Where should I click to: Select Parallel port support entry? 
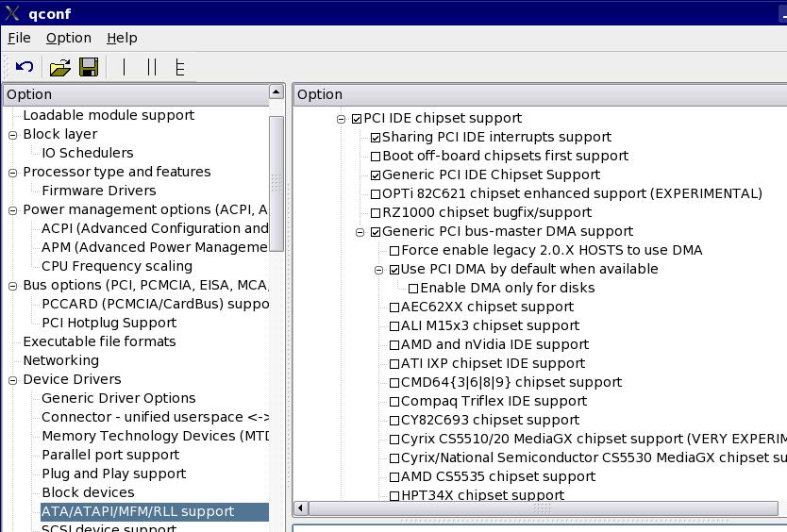coord(110,455)
